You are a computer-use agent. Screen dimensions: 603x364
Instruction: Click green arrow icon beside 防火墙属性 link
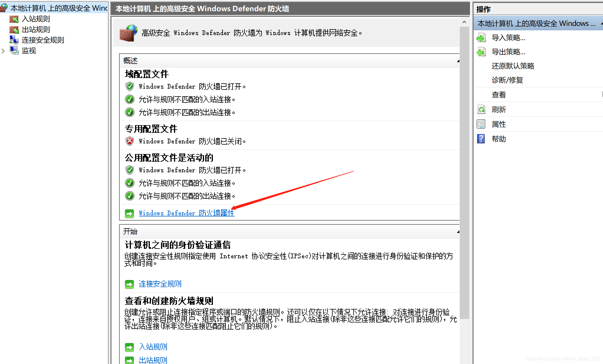129,214
